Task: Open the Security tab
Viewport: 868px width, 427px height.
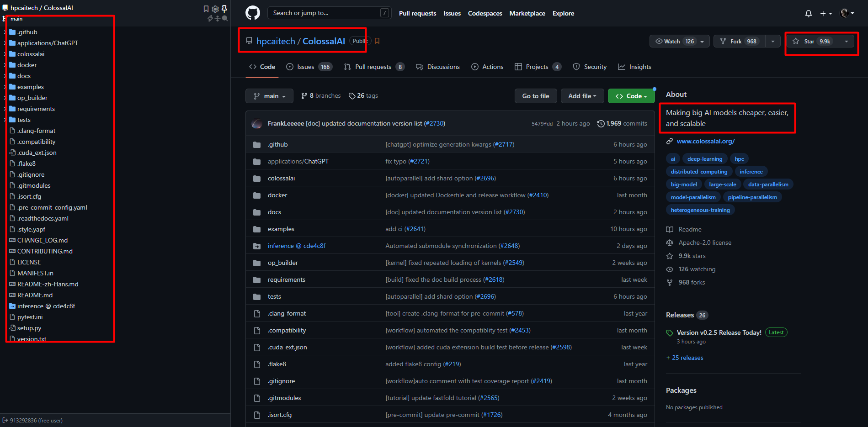Action: pyautogui.click(x=590, y=67)
